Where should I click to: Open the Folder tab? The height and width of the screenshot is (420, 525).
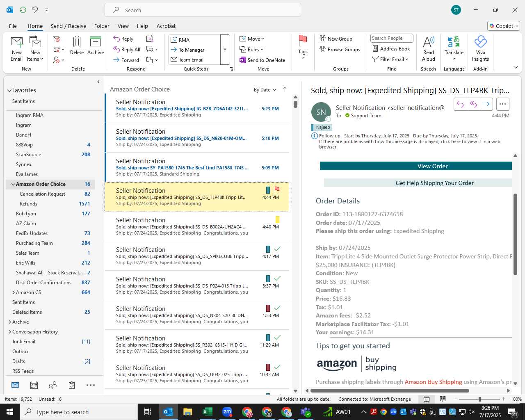click(x=102, y=26)
